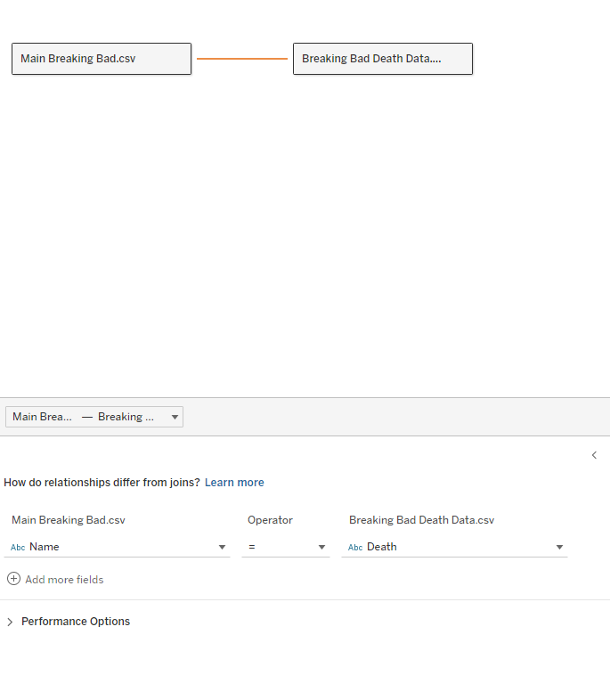Click the How do relationships differ text
Image resolution: width=610 pixels, height=700 pixels.
pyautogui.click(x=102, y=482)
